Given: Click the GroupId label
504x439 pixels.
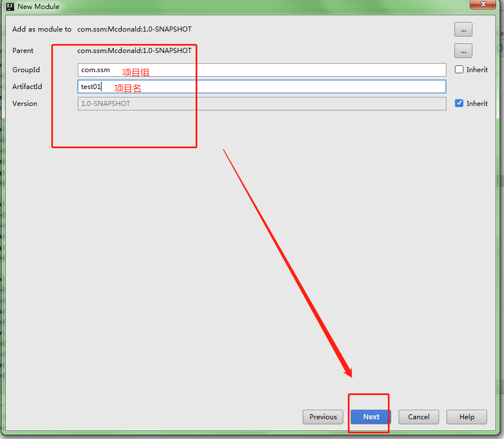Looking at the screenshot, I should 26,70.
